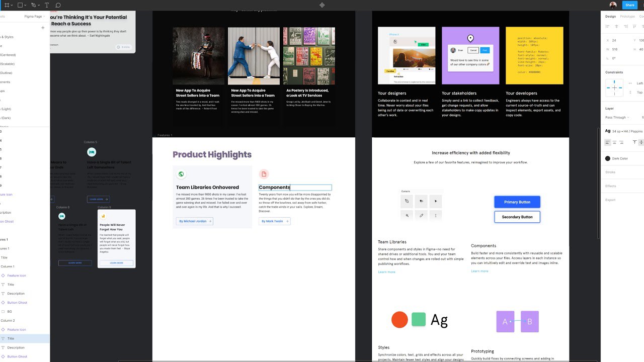Click the component icon in the top center toolbar

click(322, 5)
